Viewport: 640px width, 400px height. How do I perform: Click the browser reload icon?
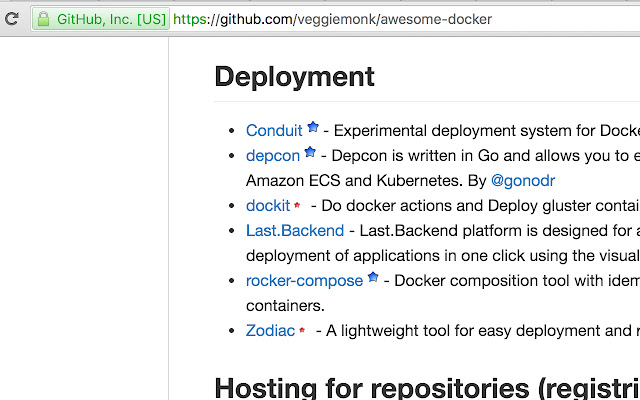tap(12, 18)
